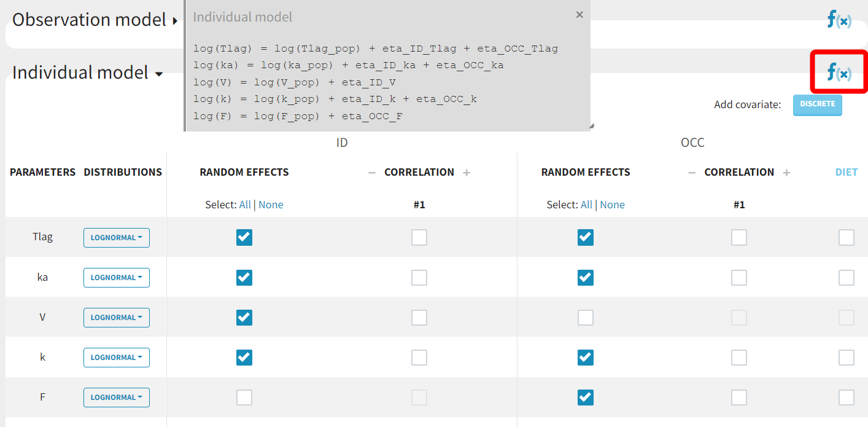This screenshot has height=427, width=868.
Task: Click plus icon beside OCC correlation
Action: (786, 173)
